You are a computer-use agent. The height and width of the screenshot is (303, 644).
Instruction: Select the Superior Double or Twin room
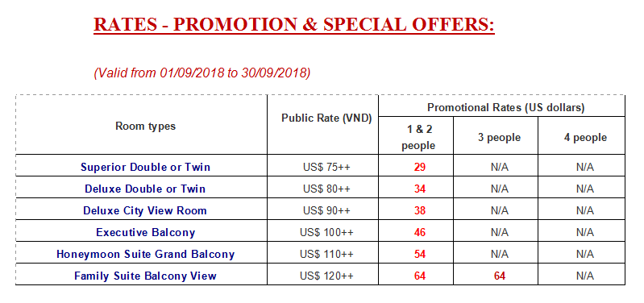click(145, 167)
